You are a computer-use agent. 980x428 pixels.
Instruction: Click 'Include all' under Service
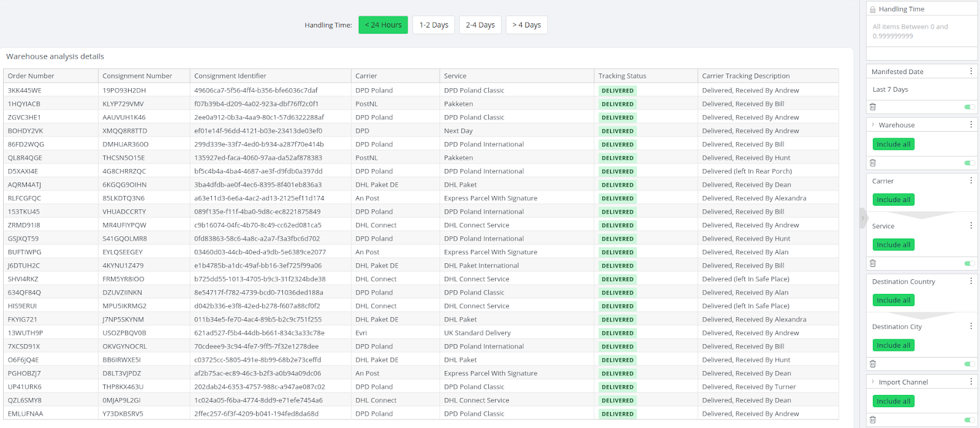click(x=893, y=245)
